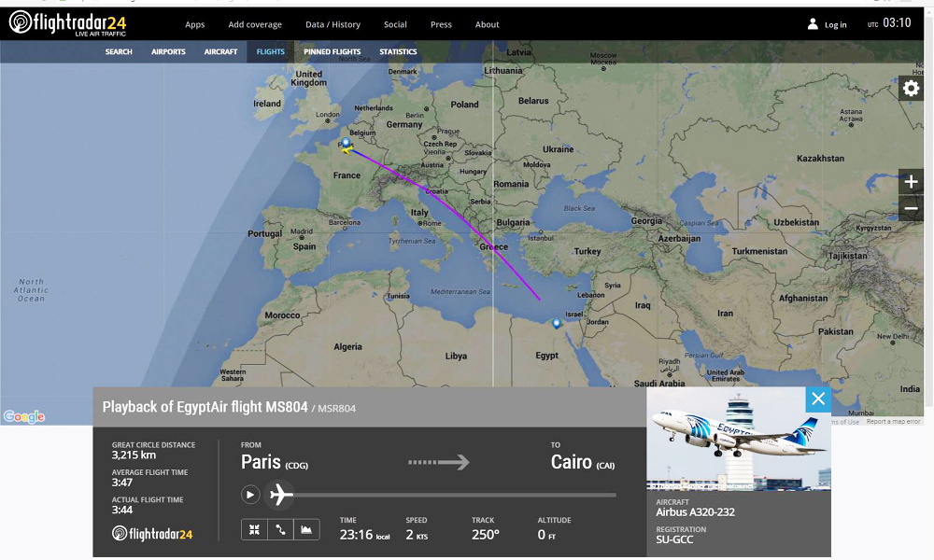Close the MS804 playback panel
934x560 pixels.
818,399
